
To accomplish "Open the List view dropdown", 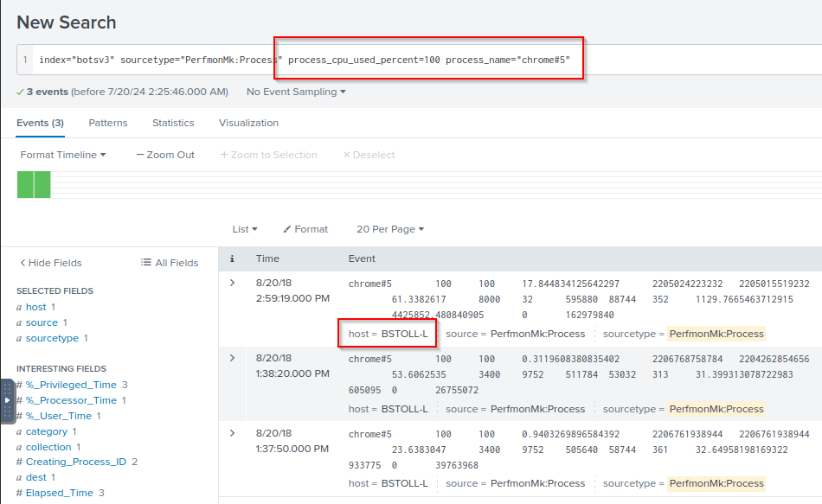I will [x=245, y=229].
